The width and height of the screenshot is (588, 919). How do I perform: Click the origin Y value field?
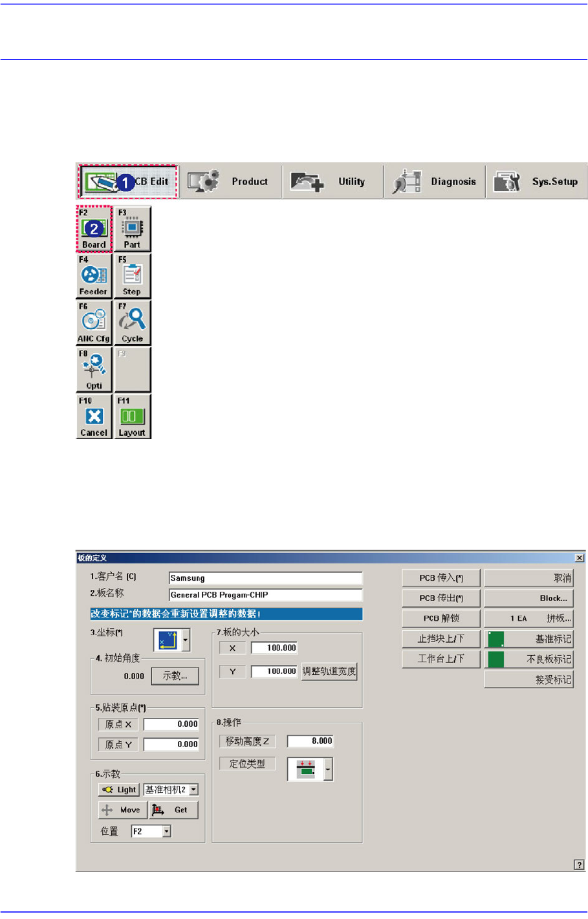(x=171, y=744)
